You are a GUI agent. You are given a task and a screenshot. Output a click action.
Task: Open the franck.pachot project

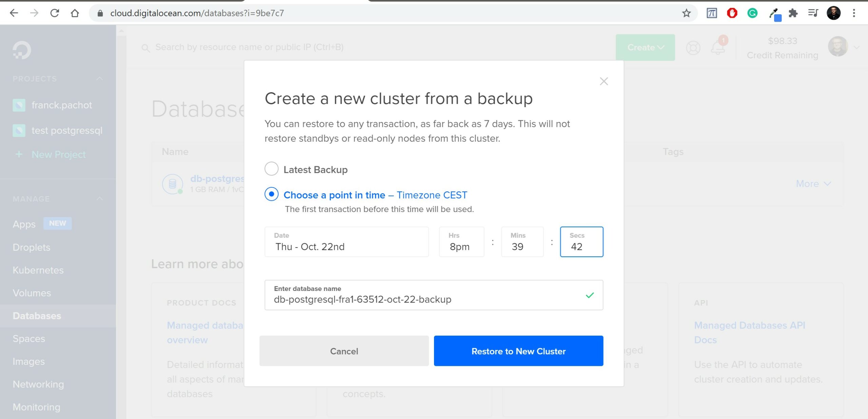click(x=62, y=105)
